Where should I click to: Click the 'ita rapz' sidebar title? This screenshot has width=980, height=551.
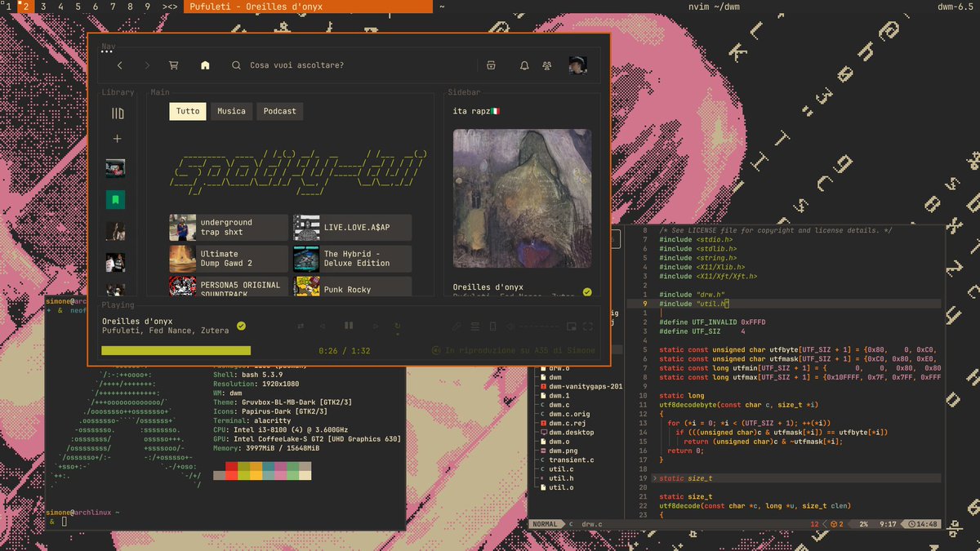[x=476, y=110]
